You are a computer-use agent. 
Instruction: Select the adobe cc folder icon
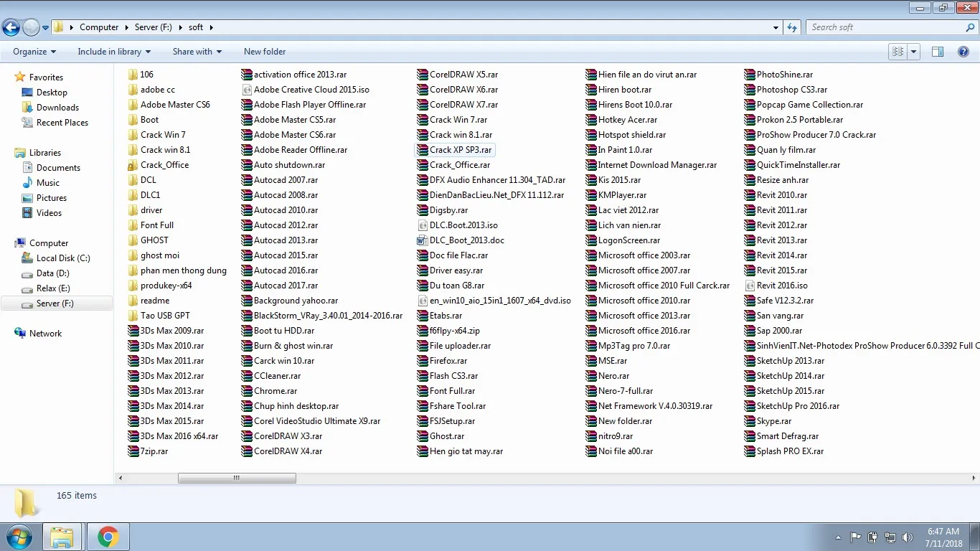point(133,90)
